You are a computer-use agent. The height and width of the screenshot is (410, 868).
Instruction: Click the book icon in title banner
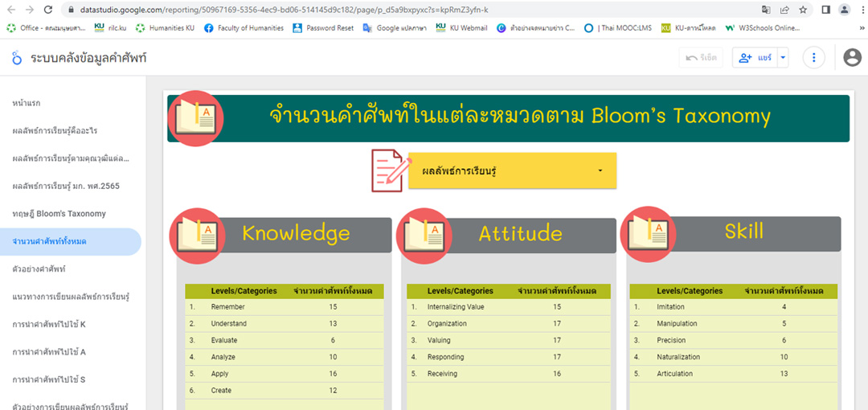click(196, 118)
